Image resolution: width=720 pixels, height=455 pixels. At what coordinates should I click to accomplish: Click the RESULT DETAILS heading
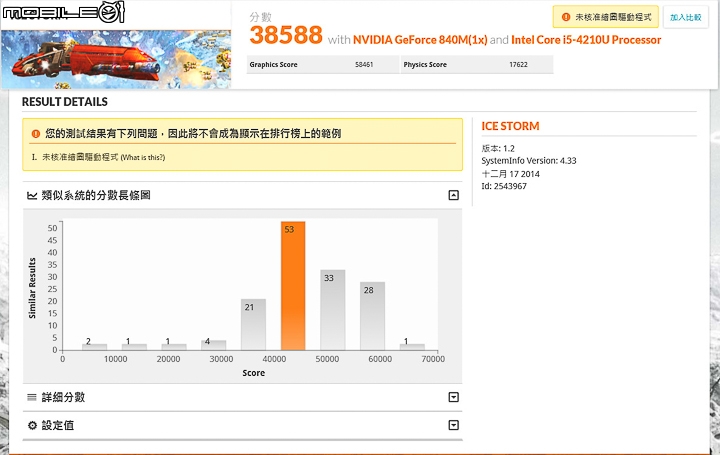pos(65,102)
